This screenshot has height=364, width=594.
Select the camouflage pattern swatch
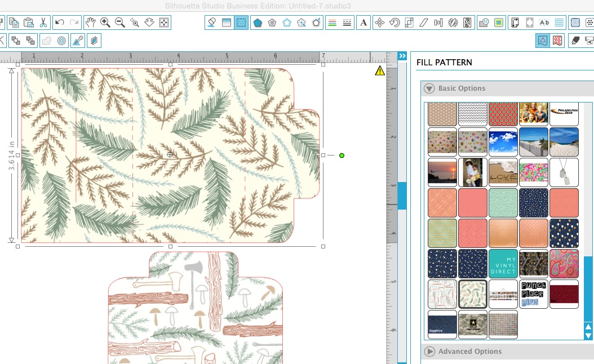tap(533, 264)
